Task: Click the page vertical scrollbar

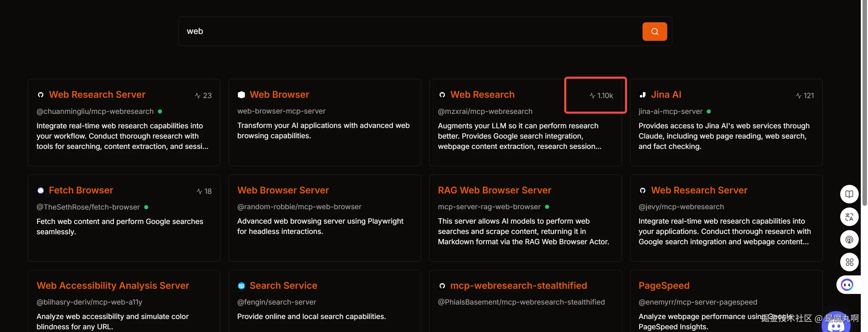Action: pyautogui.click(x=864, y=103)
